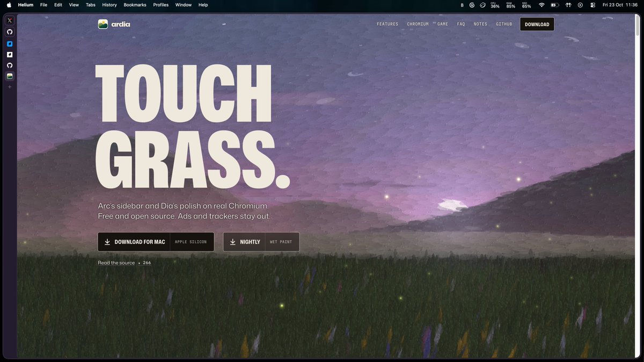Image resolution: width=644 pixels, height=362 pixels.
Task: Go to the GAME nav link
Action: (x=443, y=24)
